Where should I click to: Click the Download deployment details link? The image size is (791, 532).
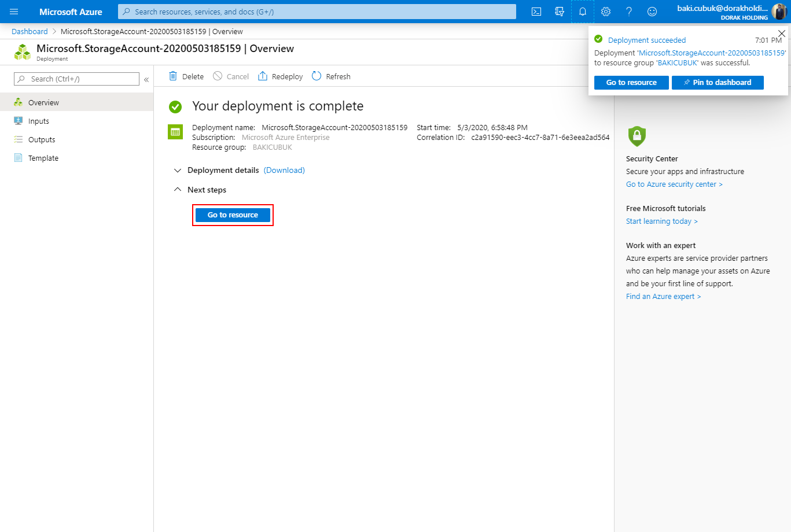[x=284, y=170]
